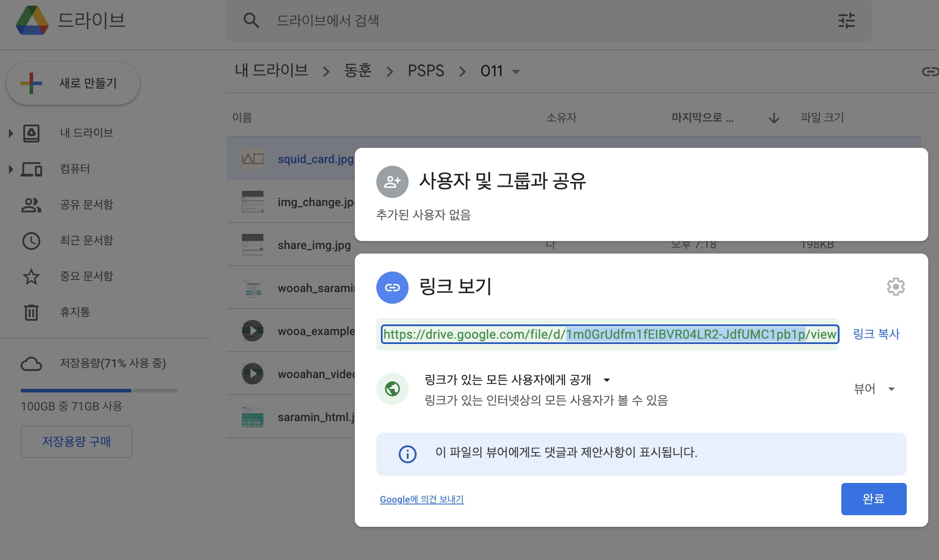Click the storage cloud icon

pos(31,363)
